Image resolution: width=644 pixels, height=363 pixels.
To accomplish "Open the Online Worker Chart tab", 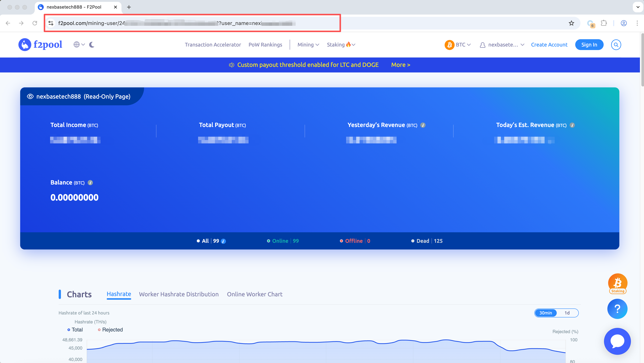I will (255, 294).
